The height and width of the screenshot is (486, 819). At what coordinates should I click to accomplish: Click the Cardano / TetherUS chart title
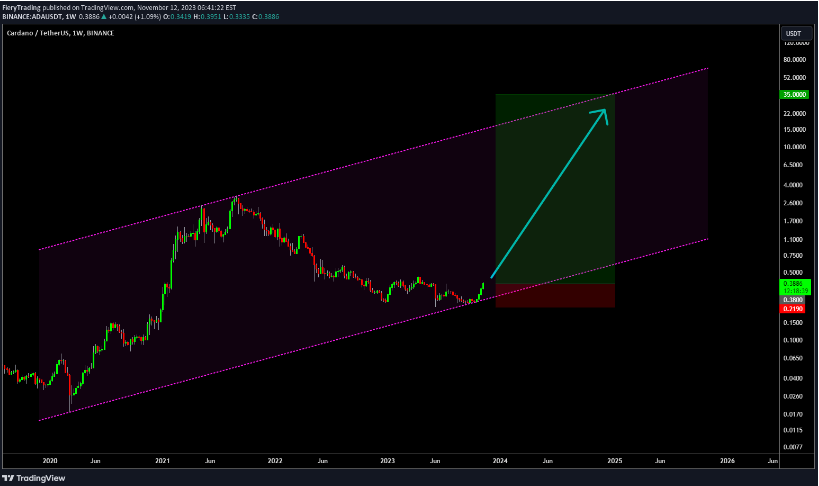point(60,33)
